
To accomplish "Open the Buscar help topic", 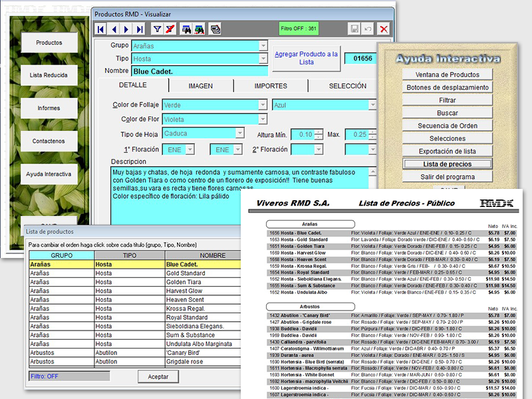I will [x=447, y=113].
